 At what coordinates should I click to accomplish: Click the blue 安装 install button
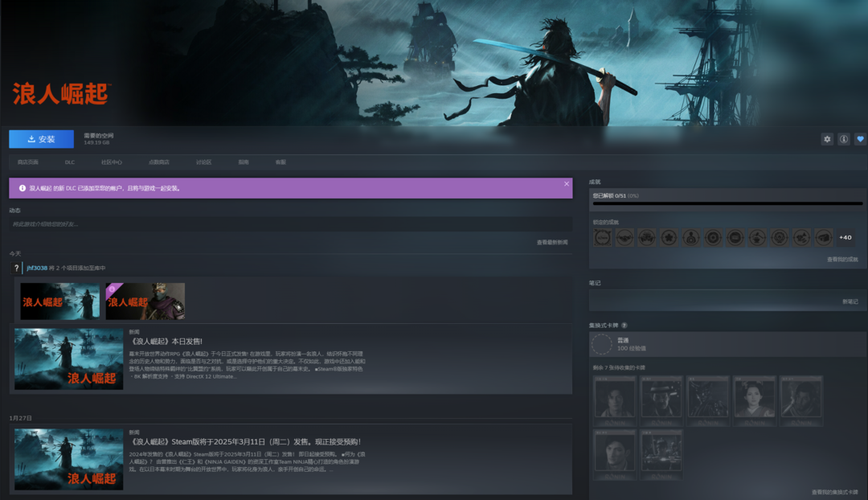41,139
